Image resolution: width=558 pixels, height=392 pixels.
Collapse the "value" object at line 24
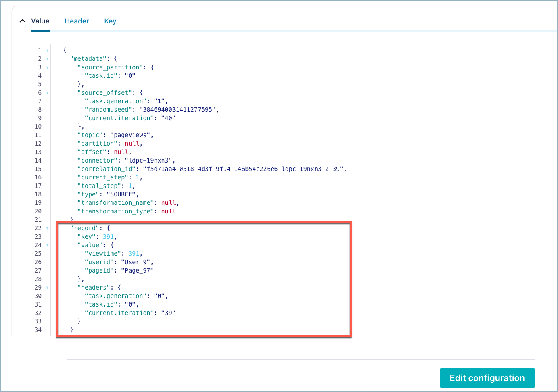tap(48, 245)
